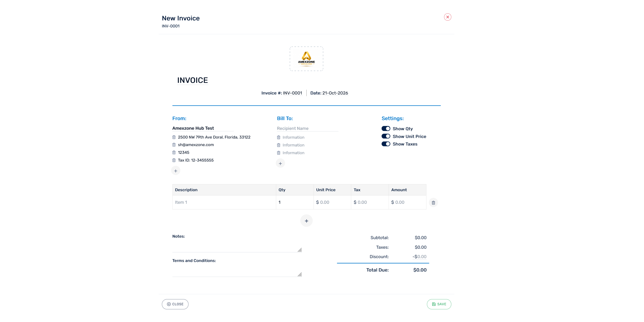Click the sh@amexzone.com text
644x322 pixels.
click(196, 145)
